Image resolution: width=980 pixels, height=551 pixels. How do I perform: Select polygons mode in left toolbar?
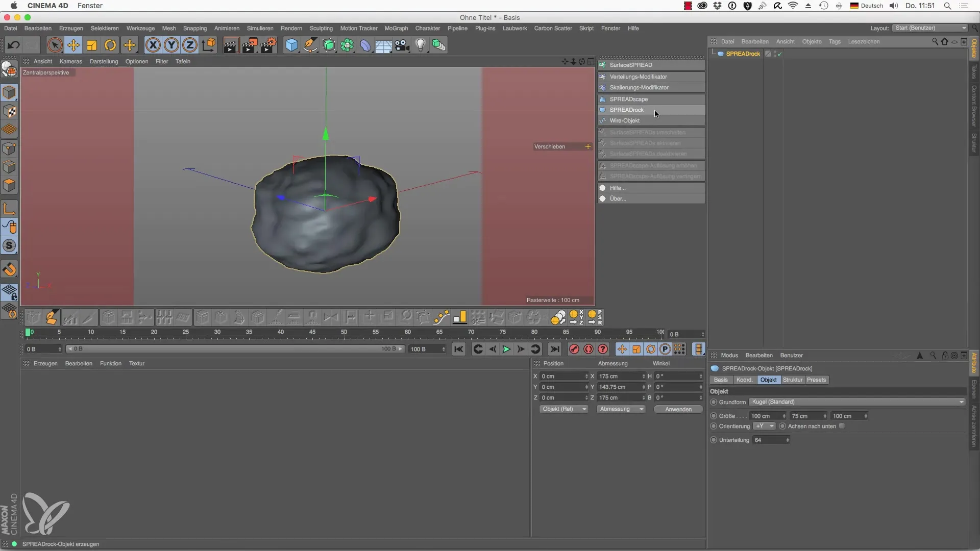coord(9,185)
